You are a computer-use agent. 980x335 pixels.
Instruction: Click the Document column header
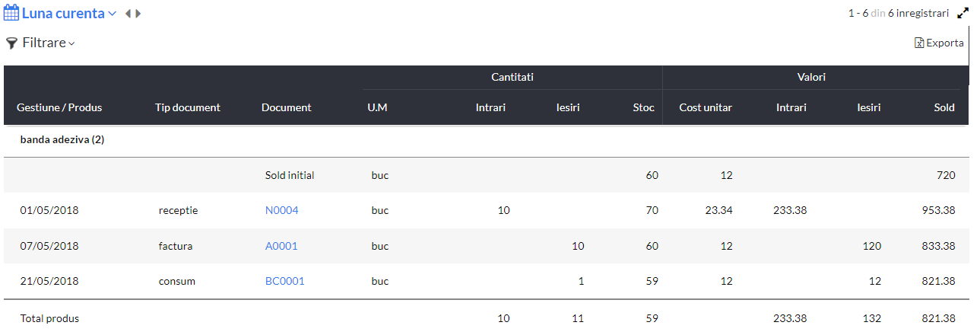click(286, 107)
